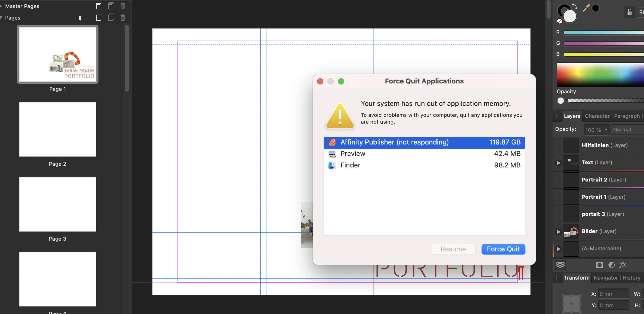Click the Pages panel vertical scrollbar
Image resolution: width=644 pixels, height=314 pixels.
click(x=127, y=58)
